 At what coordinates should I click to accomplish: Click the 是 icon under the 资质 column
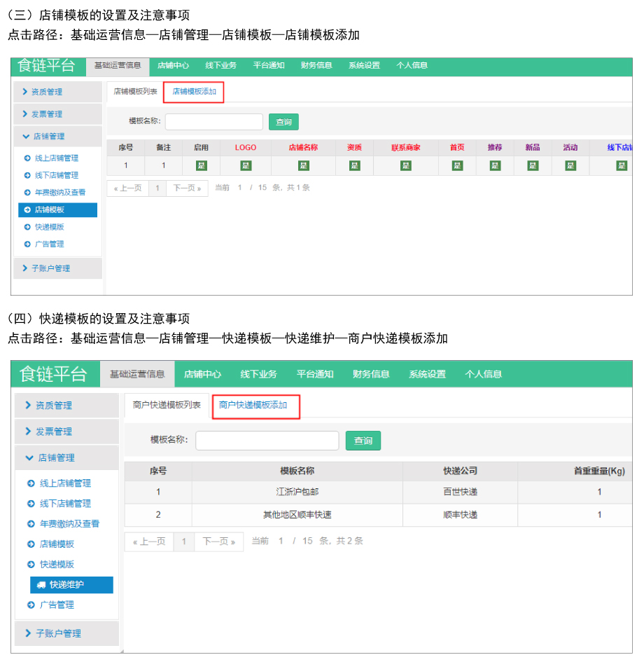(x=354, y=165)
